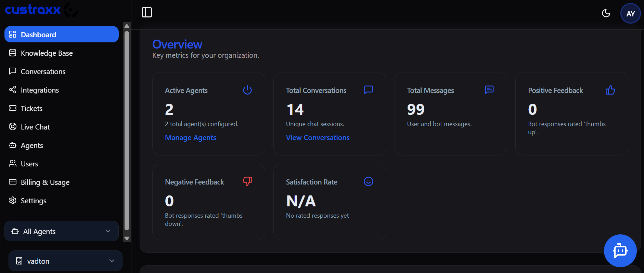Image resolution: width=644 pixels, height=273 pixels.
Task: Click the Users people icon
Action: [x=13, y=163]
